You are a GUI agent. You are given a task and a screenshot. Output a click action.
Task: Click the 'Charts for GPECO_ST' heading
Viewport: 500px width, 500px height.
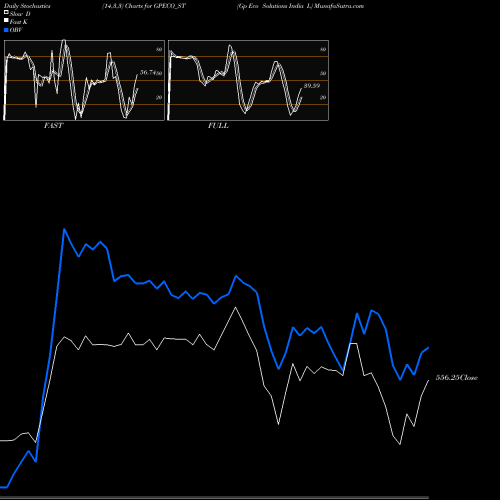point(155,6)
